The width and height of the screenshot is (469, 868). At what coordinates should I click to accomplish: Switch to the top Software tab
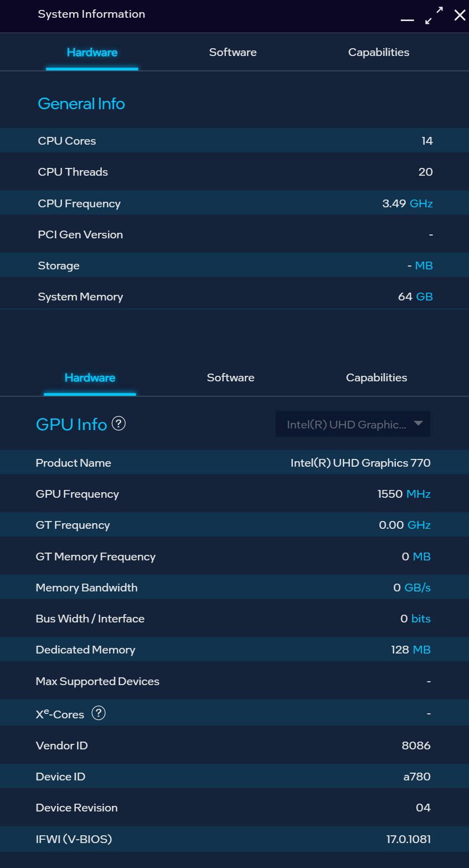pyautogui.click(x=233, y=52)
